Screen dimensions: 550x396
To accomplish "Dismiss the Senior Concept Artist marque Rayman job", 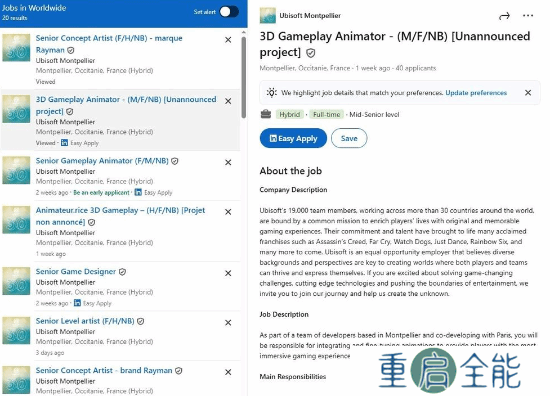I will 228,40.
